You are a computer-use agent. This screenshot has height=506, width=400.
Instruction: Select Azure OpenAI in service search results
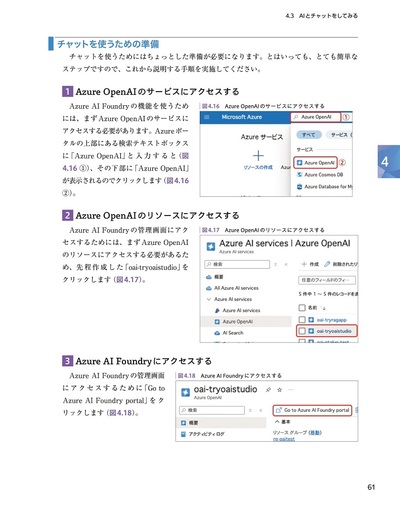pos(315,163)
